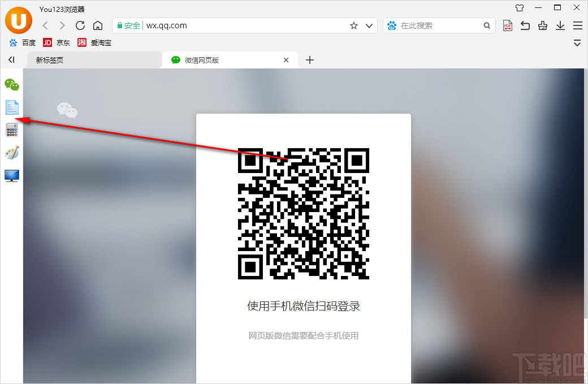Open WeChat from the sidebar
Image resolution: width=588 pixels, height=384 pixels.
coord(12,85)
